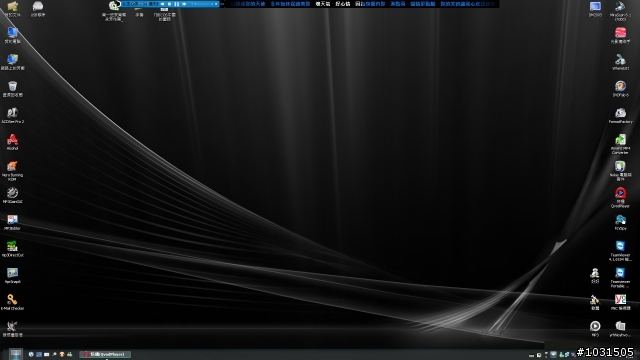Launch the Nokia PC Suite icon

620,166
